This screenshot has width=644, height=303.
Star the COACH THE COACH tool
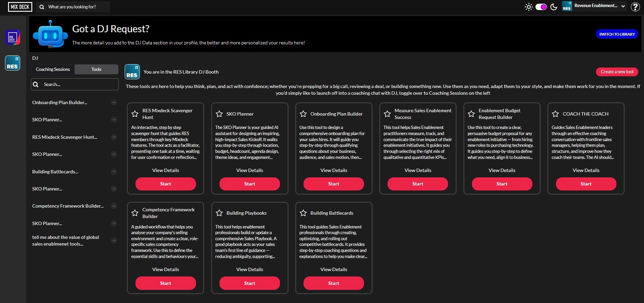(555, 114)
